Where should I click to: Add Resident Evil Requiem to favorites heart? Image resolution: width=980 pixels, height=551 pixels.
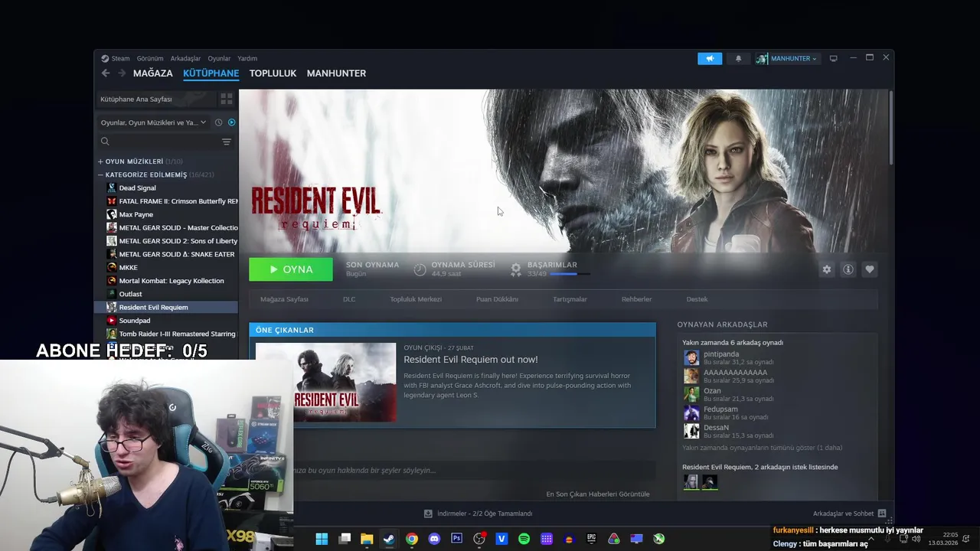(870, 269)
